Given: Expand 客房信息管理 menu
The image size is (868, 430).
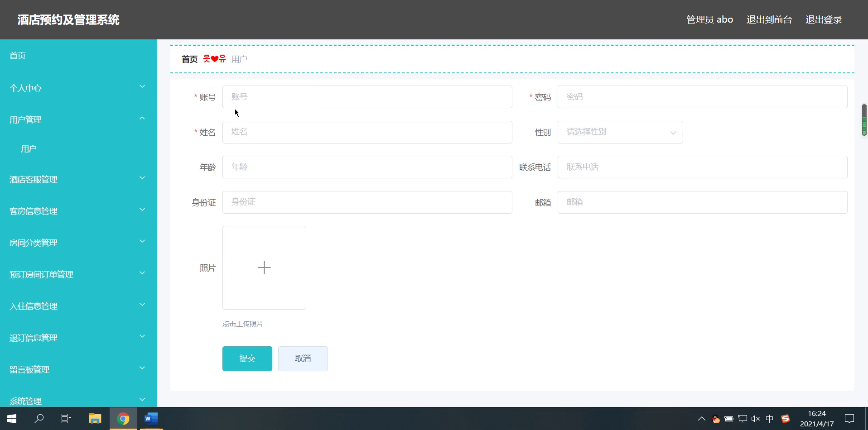Looking at the screenshot, I should (78, 211).
